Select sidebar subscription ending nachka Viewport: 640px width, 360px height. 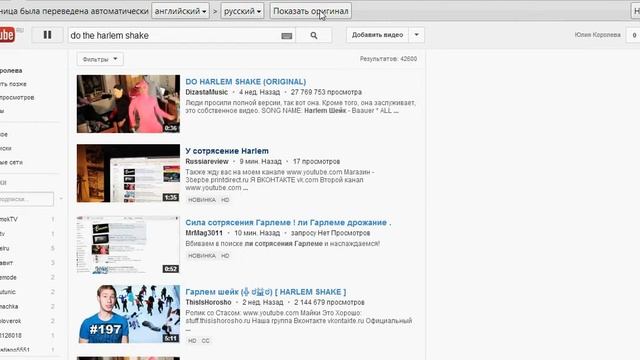[x=9, y=307]
